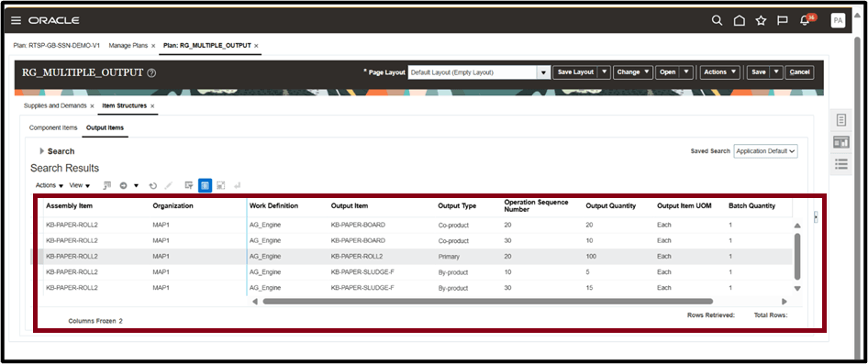Image resolution: width=868 pixels, height=364 pixels.
Task: Select the row with Output Type Primary
Action: (418, 257)
